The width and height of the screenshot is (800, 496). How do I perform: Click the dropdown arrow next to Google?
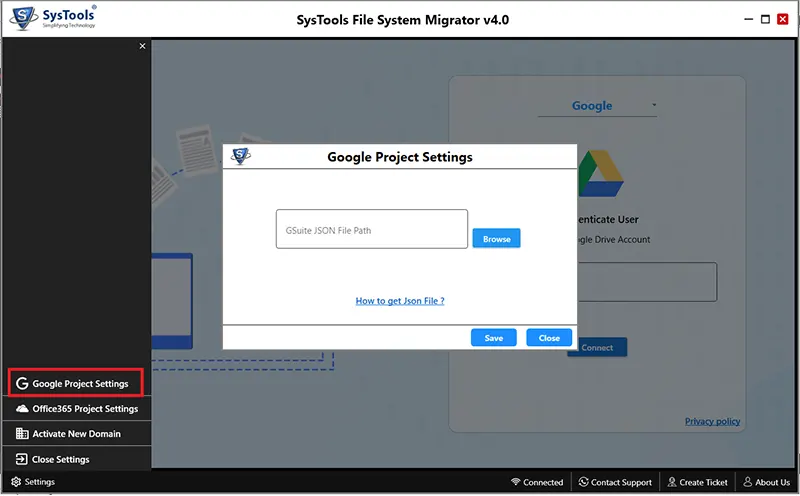[654, 105]
